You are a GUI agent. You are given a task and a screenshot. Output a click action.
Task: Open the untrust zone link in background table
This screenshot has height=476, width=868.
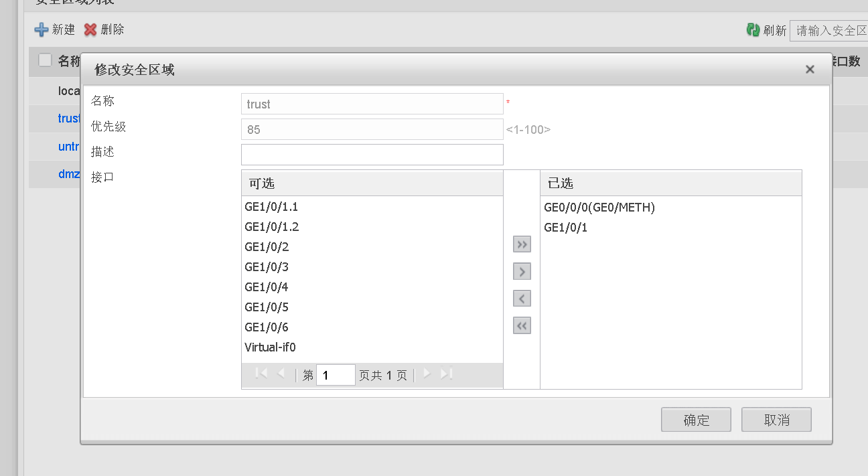pos(69,147)
